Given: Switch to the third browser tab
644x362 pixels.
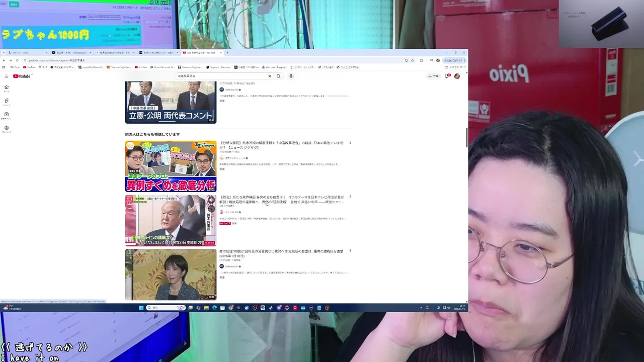Looking at the screenshot, I should point(115,52).
